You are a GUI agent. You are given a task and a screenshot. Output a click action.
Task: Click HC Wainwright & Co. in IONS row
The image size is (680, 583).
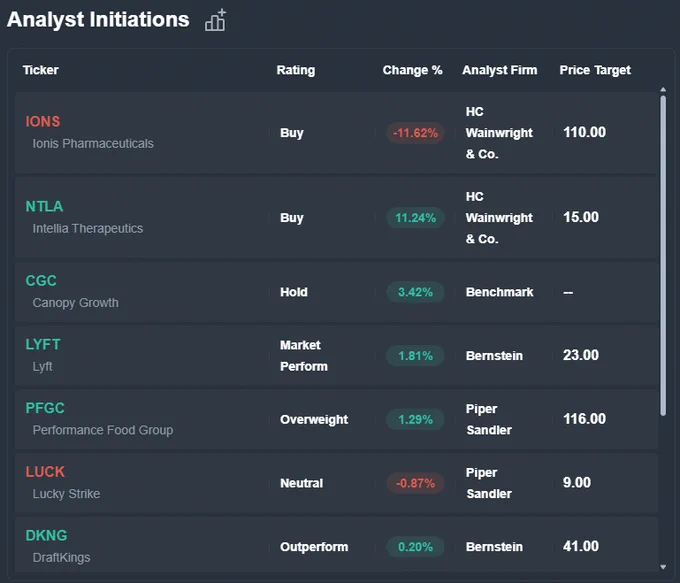tap(499, 133)
